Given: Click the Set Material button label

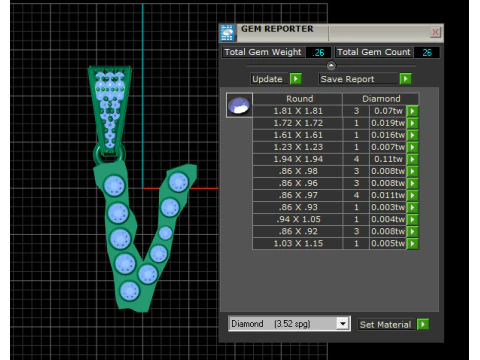Looking at the screenshot, I should pos(386,324).
